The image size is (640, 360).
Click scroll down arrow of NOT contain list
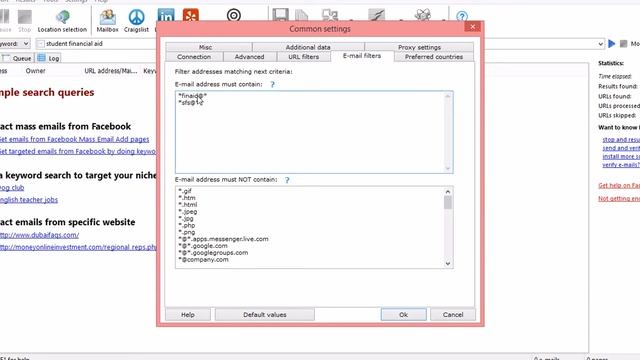click(x=448, y=263)
